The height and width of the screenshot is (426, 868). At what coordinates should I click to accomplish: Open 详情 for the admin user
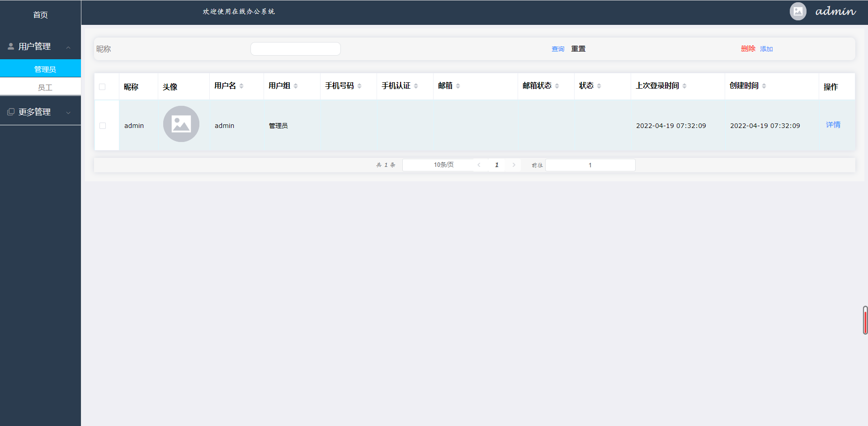tap(833, 125)
